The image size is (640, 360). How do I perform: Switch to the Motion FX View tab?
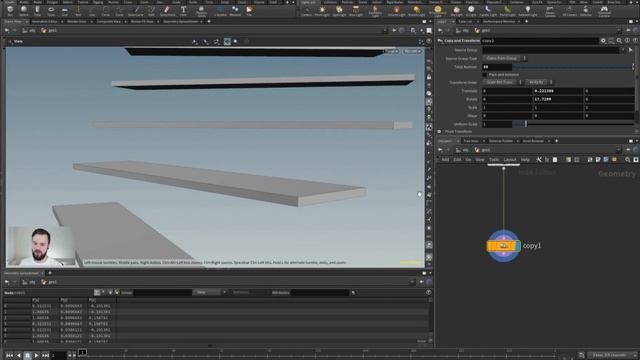pyautogui.click(x=142, y=21)
